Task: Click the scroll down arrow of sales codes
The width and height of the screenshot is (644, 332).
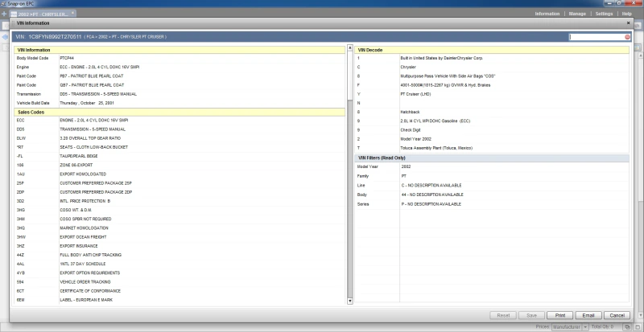Action: 350,301
